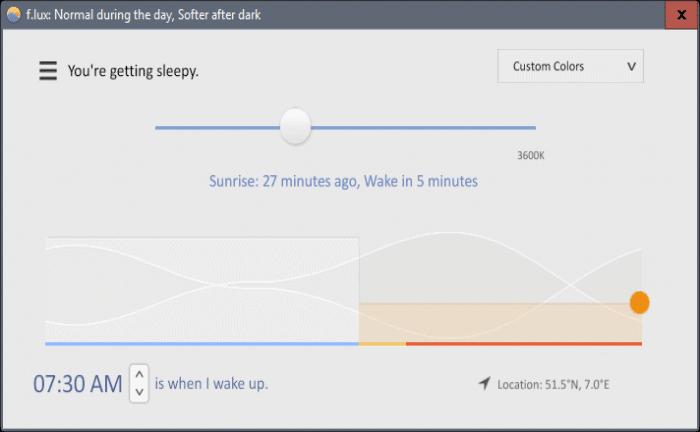Decrease wake time with down arrow
The width and height of the screenshot is (700, 432).
pos(139,392)
